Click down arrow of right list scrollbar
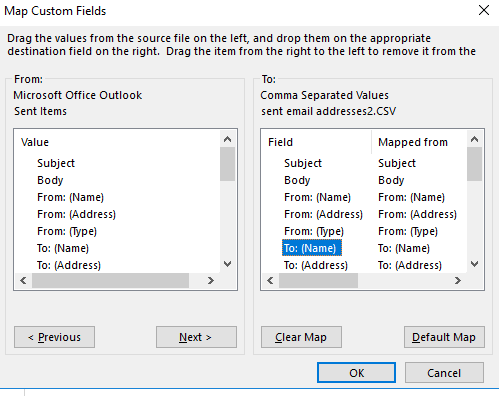This screenshot has width=499, height=396. pyautogui.click(x=475, y=264)
